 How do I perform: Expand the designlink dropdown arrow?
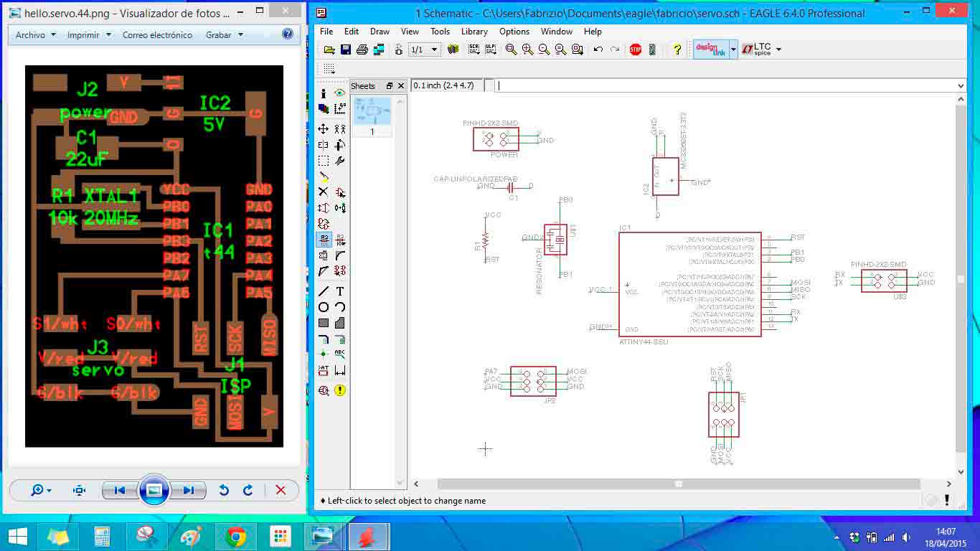733,50
